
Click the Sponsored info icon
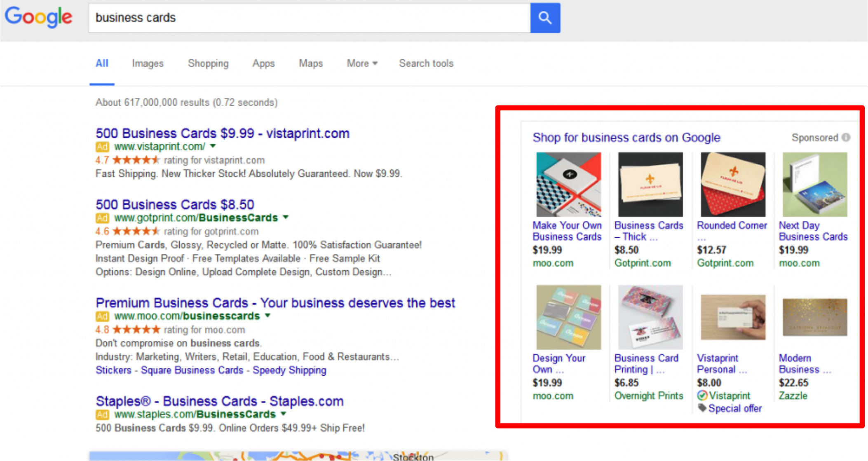pyautogui.click(x=846, y=138)
